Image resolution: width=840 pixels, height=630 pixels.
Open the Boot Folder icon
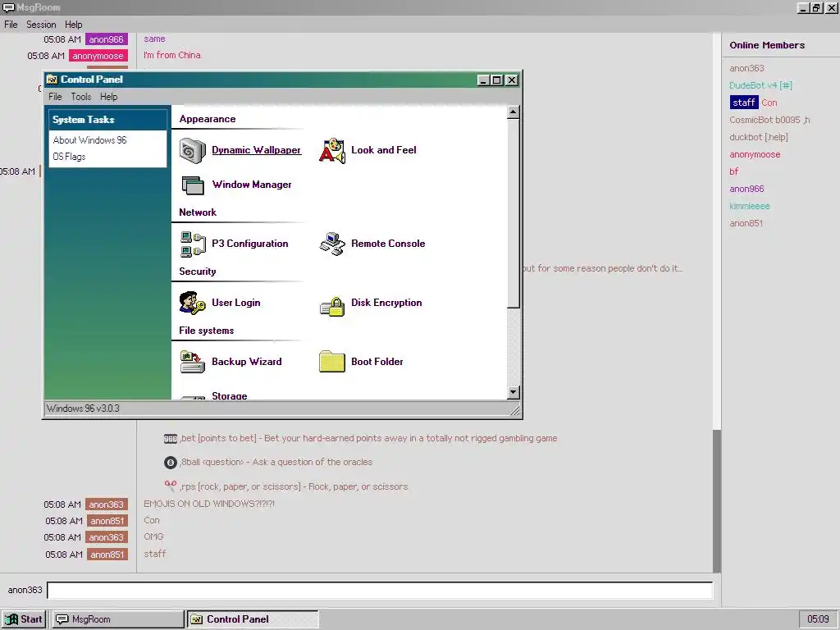[332, 362]
